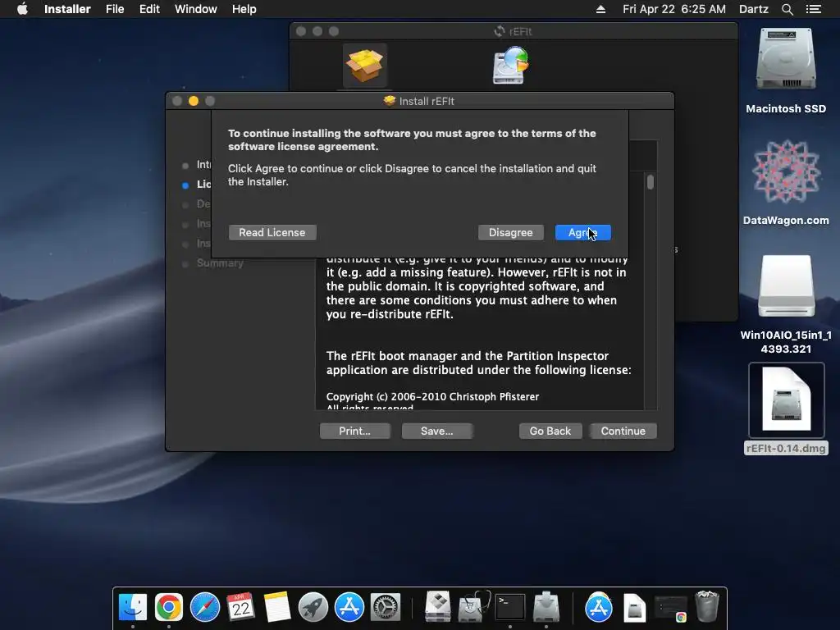The image size is (840, 630).
Task: Click the rEFIt window title bar text
Action: coord(520,32)
